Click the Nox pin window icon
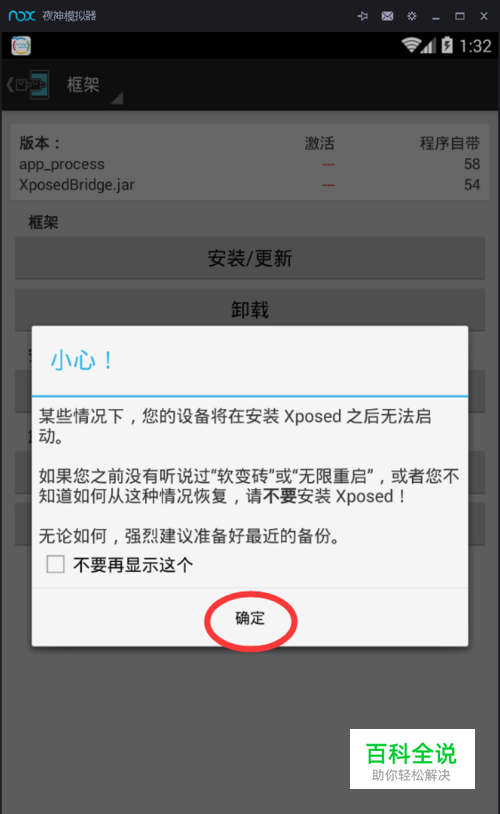 point(363,16)
